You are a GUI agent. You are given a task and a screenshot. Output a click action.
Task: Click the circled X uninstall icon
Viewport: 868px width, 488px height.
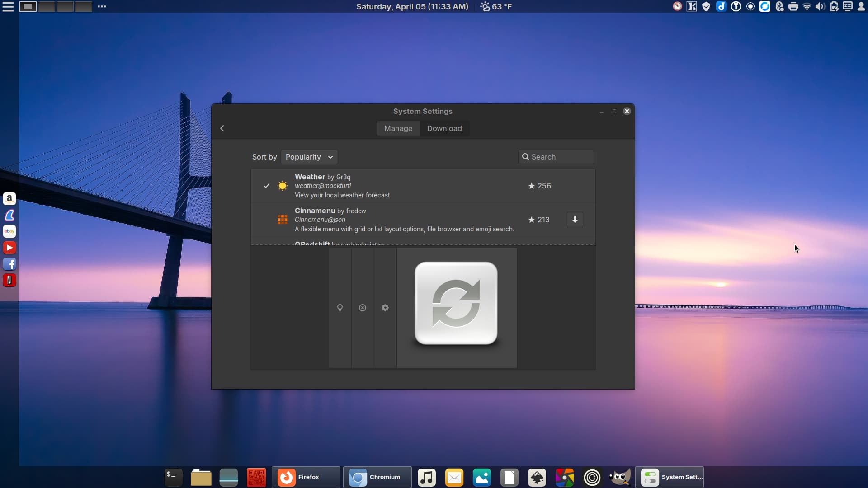363,308
